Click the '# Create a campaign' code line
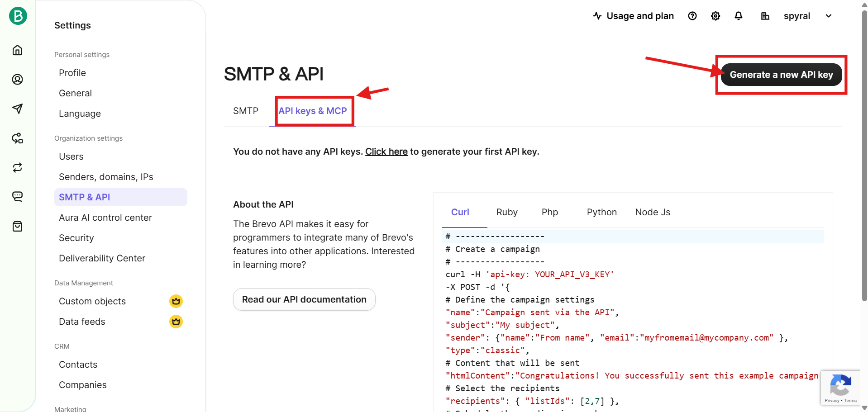 pos(492,249)
